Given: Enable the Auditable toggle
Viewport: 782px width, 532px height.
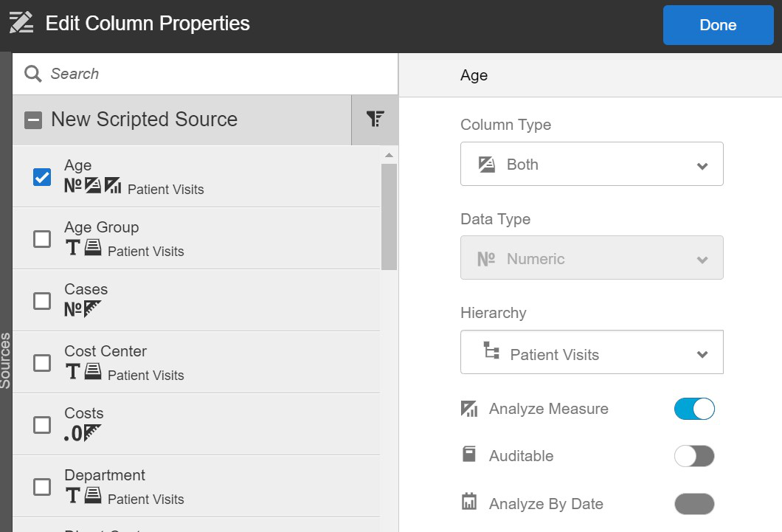Looking at the screenshot, I should click(x=694, y=456).
